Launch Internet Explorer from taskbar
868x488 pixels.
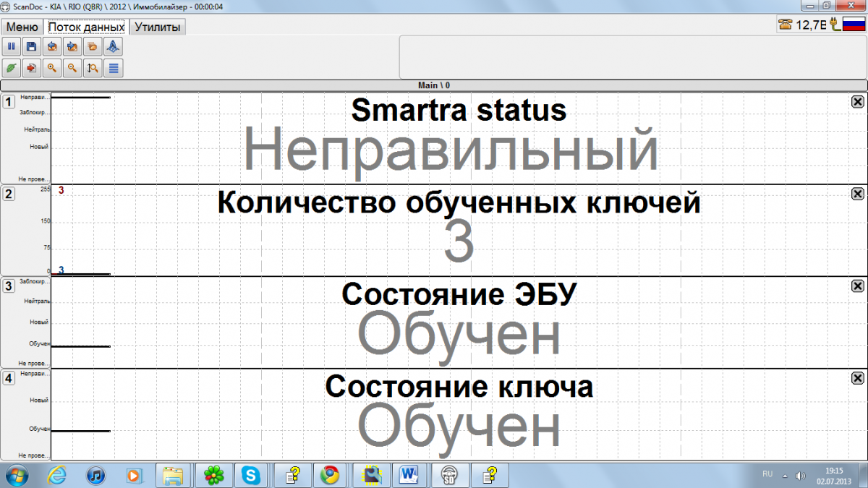point(57,475)
